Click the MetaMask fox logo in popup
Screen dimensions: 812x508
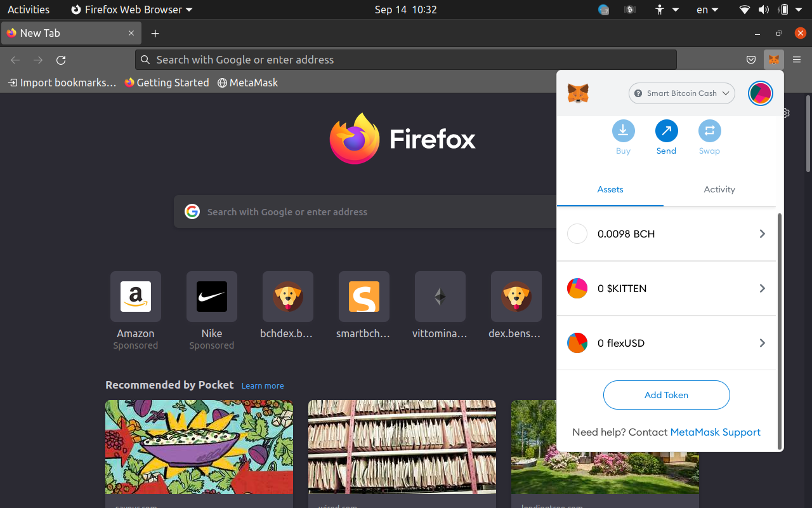[578, 93]
